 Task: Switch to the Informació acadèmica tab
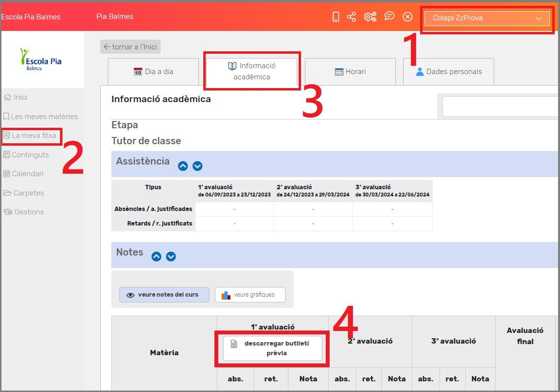(x=252, y=71)
